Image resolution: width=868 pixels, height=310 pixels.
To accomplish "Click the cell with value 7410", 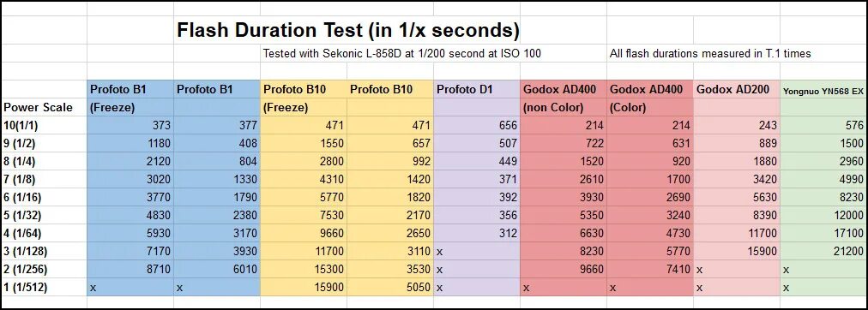I will tap(650, 269).
